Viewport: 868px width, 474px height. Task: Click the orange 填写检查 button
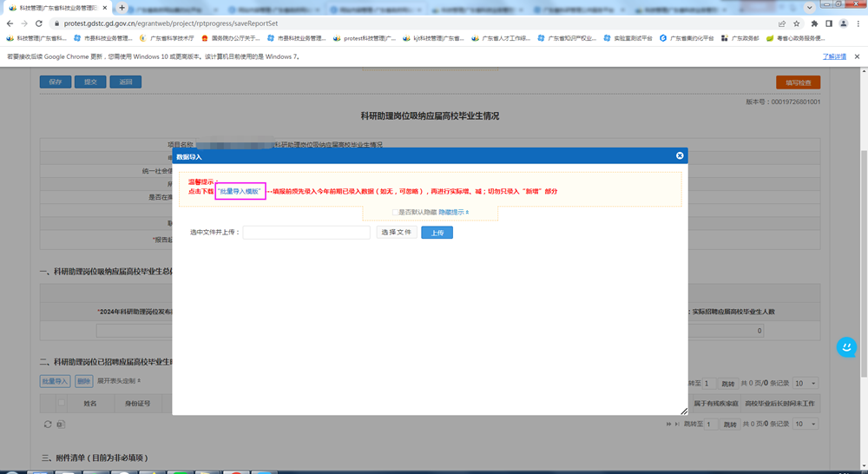(x=798, y=82)
